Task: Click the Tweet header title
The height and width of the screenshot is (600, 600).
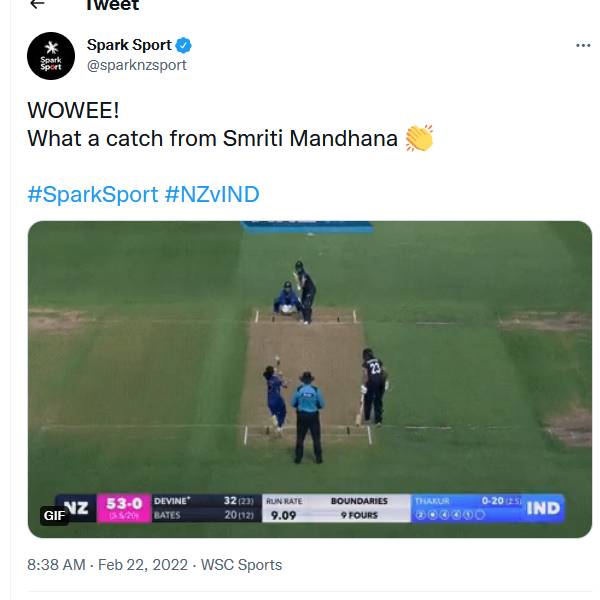Action: point(111,6)
